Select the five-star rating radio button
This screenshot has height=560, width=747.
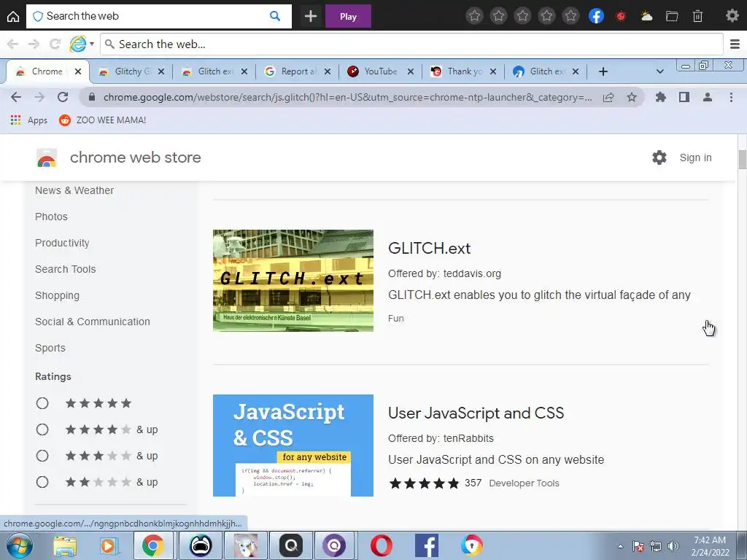[x=42, y=403]
